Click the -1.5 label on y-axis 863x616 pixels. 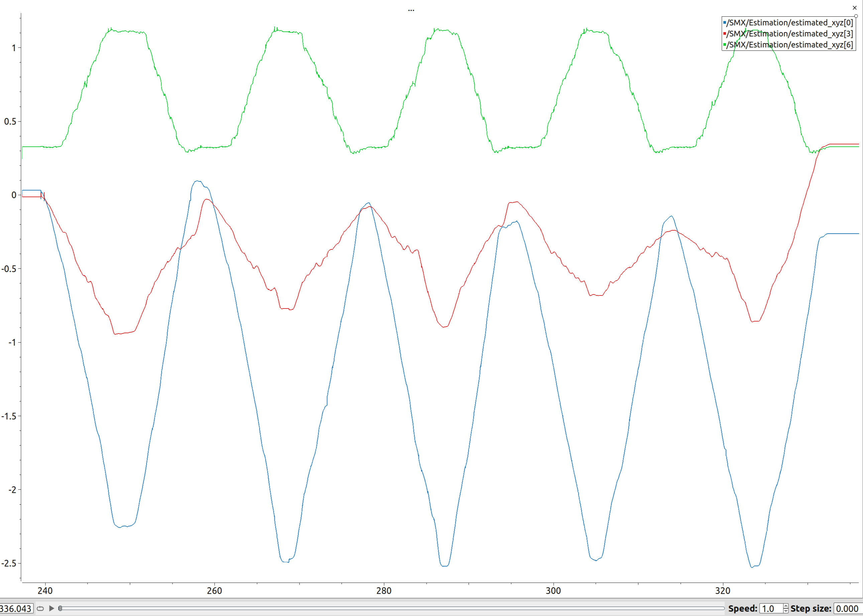(8, 416)
